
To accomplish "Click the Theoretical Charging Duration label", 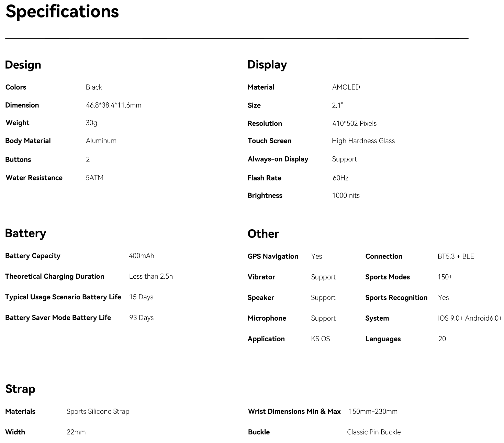I will (55, 276).
